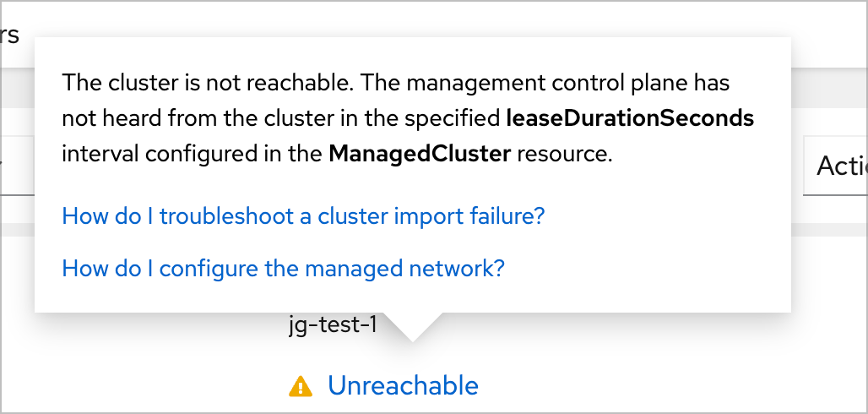This screenshot has height=414, width=868.
Task: Select the jg-test-1 cluster name
Action: point(332,325)
